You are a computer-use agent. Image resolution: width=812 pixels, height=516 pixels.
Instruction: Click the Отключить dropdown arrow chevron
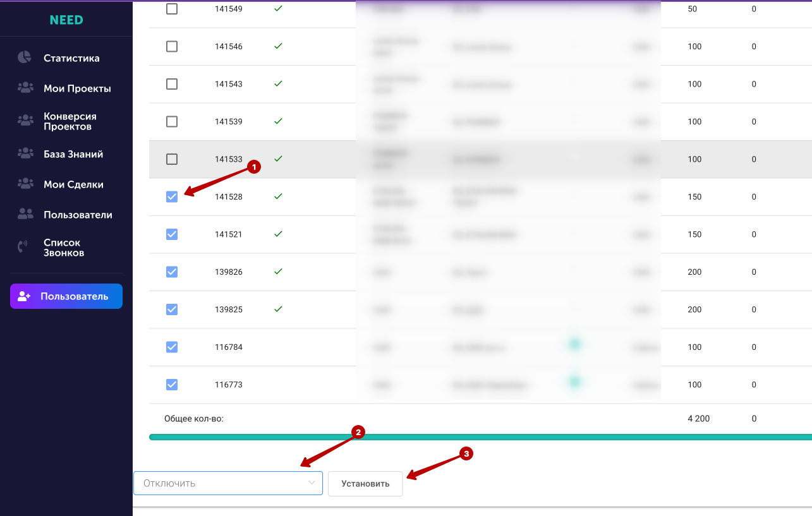click(312, 483)
